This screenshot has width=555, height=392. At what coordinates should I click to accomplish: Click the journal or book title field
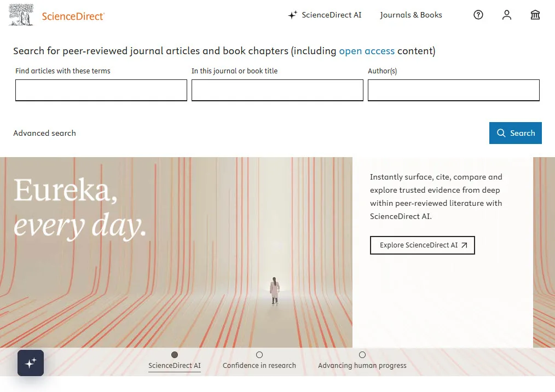click(277, 90)
